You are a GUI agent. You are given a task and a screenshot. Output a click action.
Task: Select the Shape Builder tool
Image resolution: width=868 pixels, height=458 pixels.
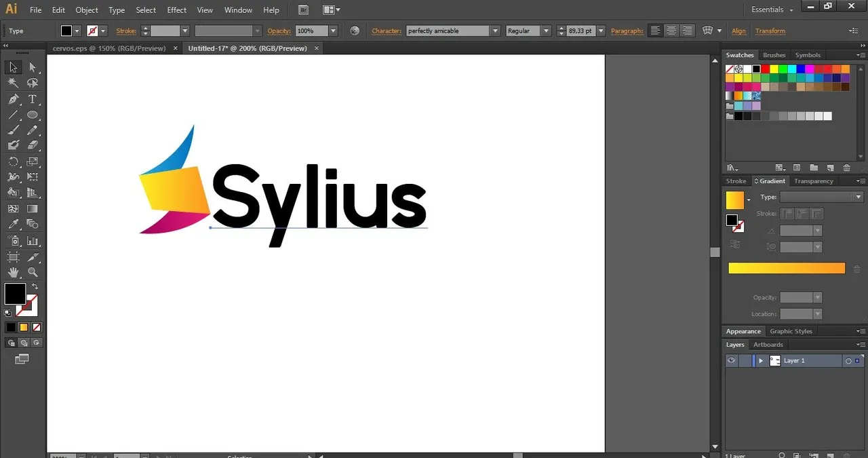coord(13,193)
